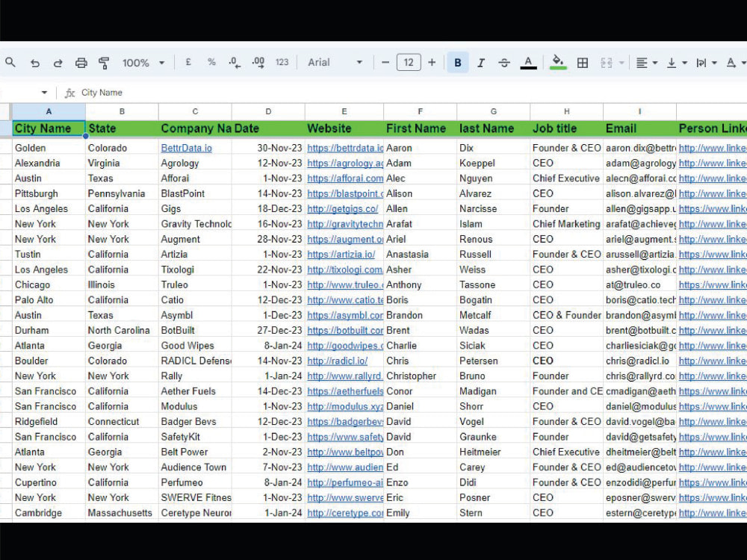Select the Cupertino cell
Image resolution: width=747 pixels, height=560 pixels.
pos(49,482)
